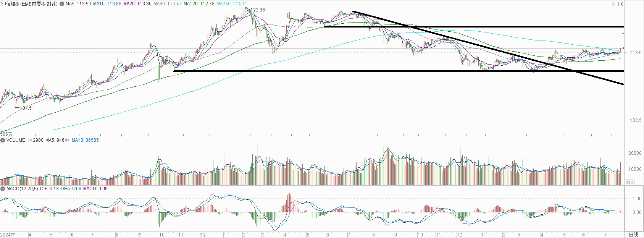Select the MA120 moving average label
The width and height of the screenshot is (644, 238).
tap(199, 4)
